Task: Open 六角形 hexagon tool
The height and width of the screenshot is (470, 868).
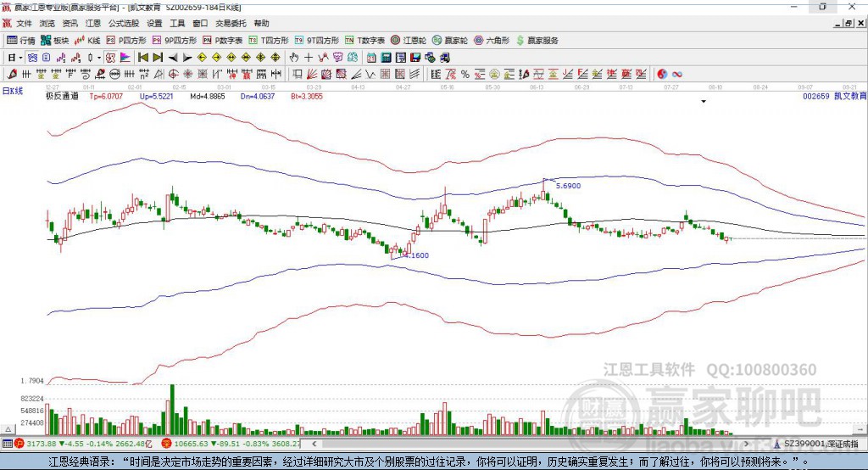Action: point(492,41)
